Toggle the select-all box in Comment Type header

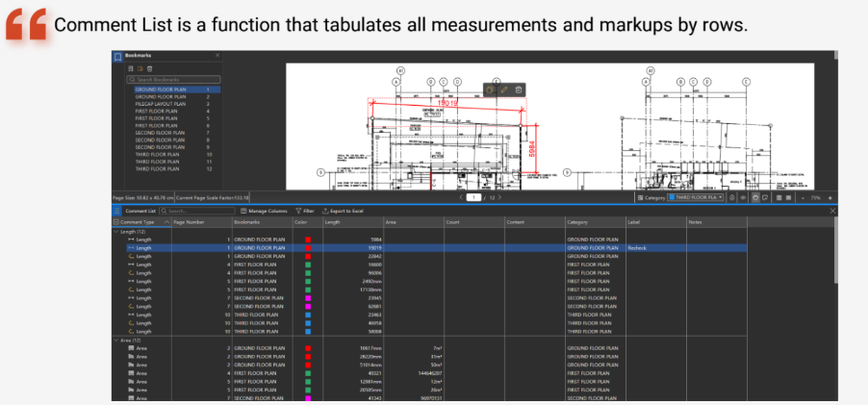pos(116,222)
